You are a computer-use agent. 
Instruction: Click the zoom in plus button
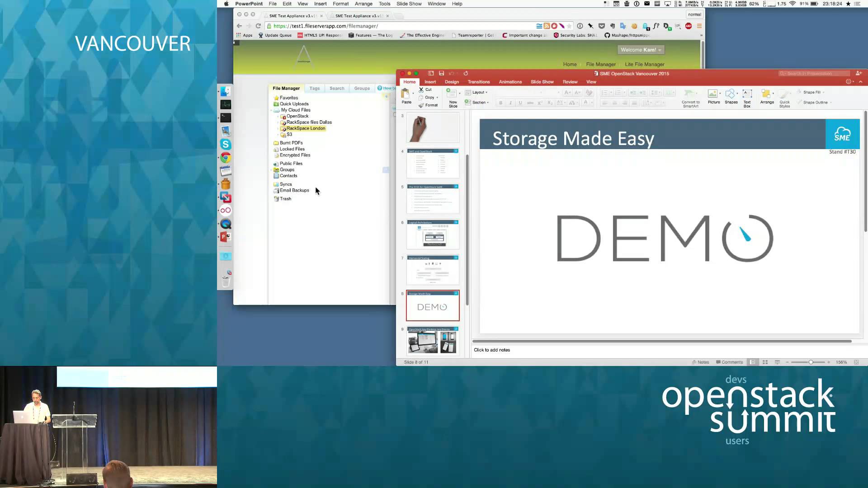[829, 362]
